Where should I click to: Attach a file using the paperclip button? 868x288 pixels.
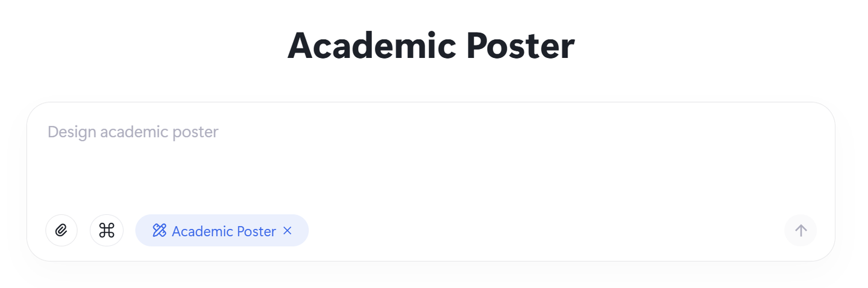tap(61, 231)
